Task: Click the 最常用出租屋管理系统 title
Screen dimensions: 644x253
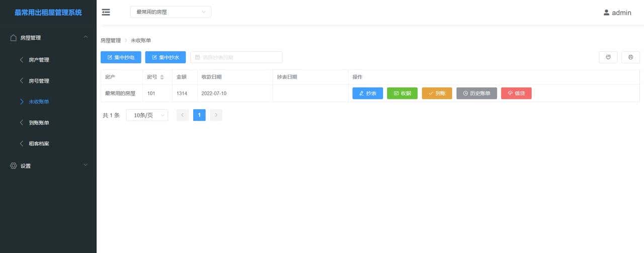Action: coord(48,13)
